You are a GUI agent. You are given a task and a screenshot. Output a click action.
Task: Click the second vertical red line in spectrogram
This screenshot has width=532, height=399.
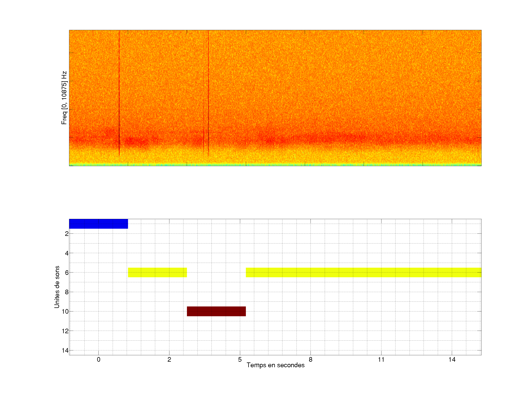point(209,91)
